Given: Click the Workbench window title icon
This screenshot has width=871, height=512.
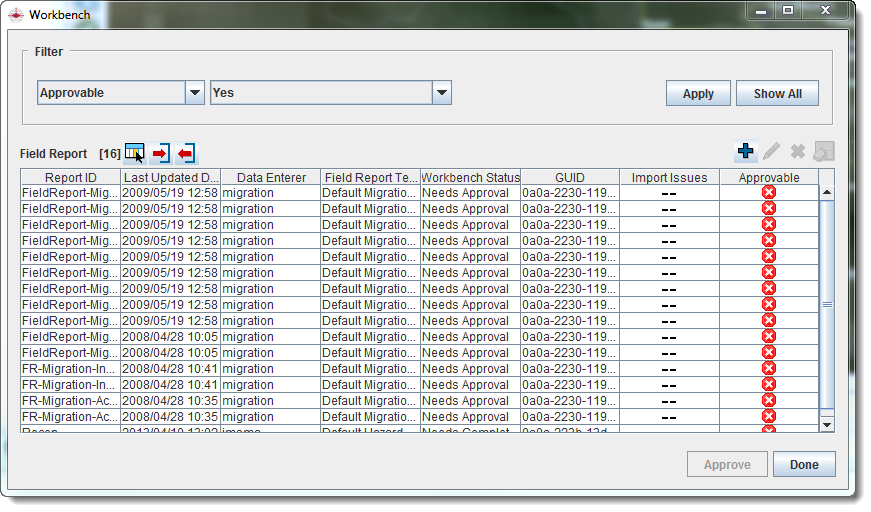Looking at the screenshot, I should 16,15.
